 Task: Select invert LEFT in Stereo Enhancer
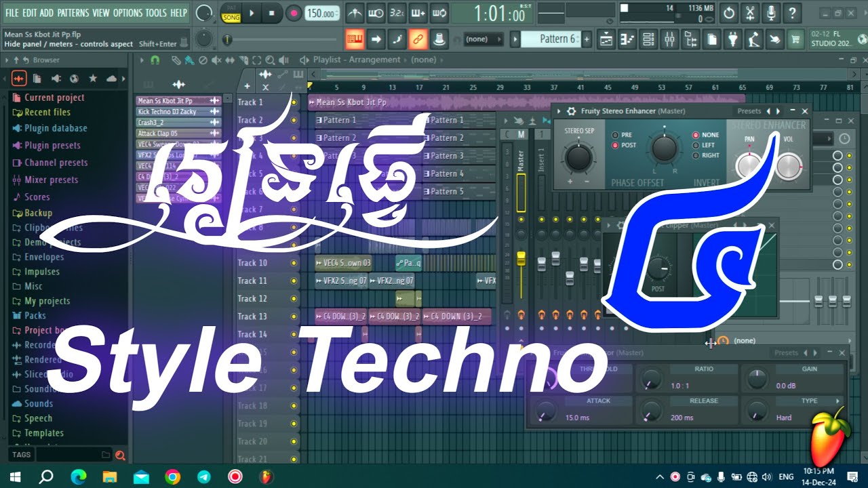[703, 145]
